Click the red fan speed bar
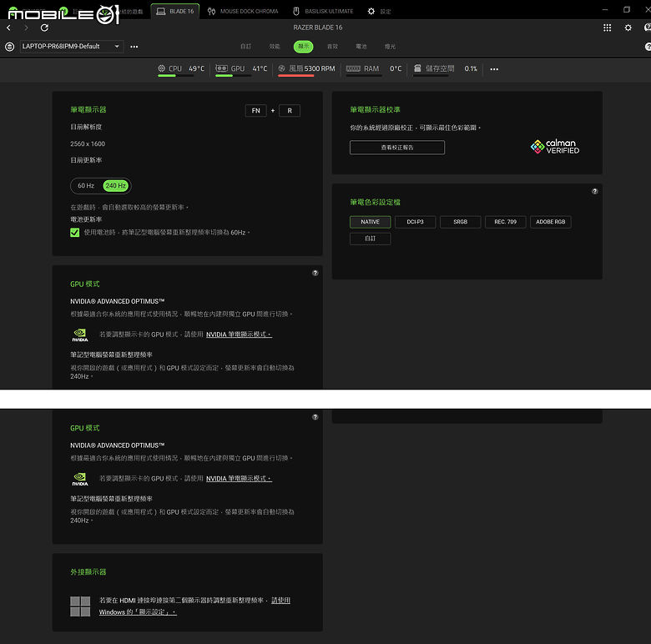 pyautogui.click(x=295, y=76)
